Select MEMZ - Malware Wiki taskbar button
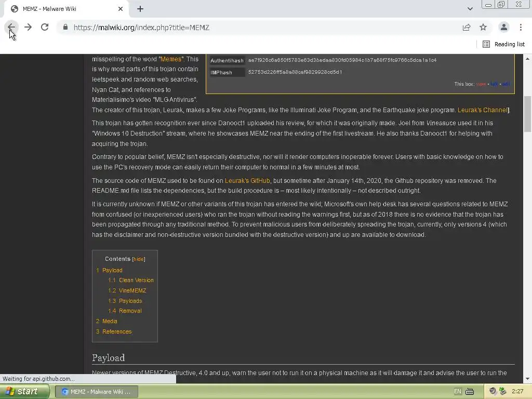532x399 pixels. pos(97,392)
